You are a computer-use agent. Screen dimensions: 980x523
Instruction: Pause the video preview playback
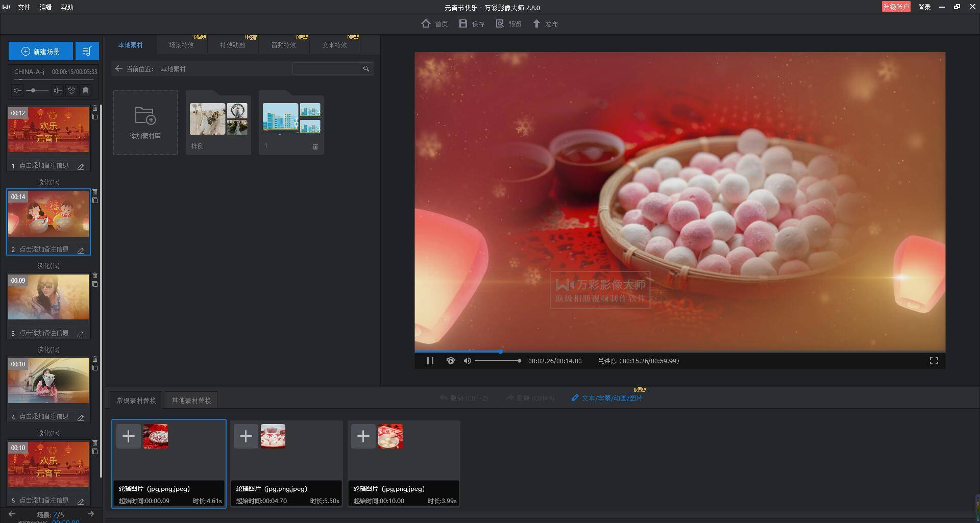430,361
